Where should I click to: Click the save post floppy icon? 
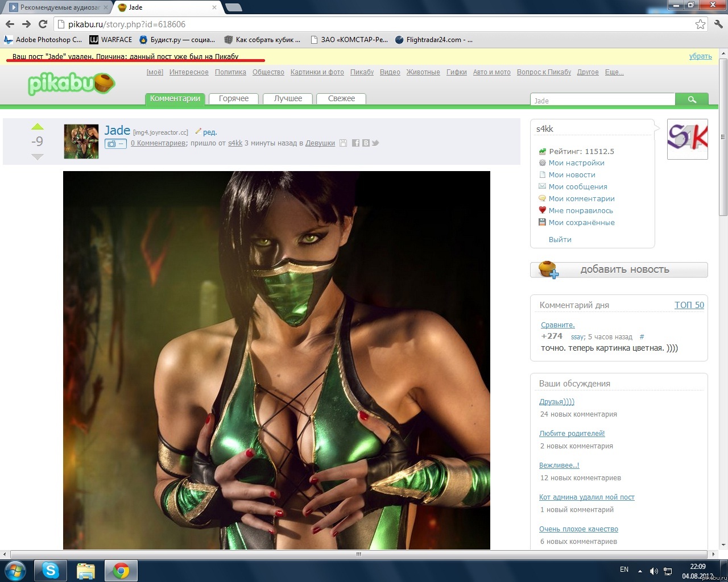click(343, 143)
